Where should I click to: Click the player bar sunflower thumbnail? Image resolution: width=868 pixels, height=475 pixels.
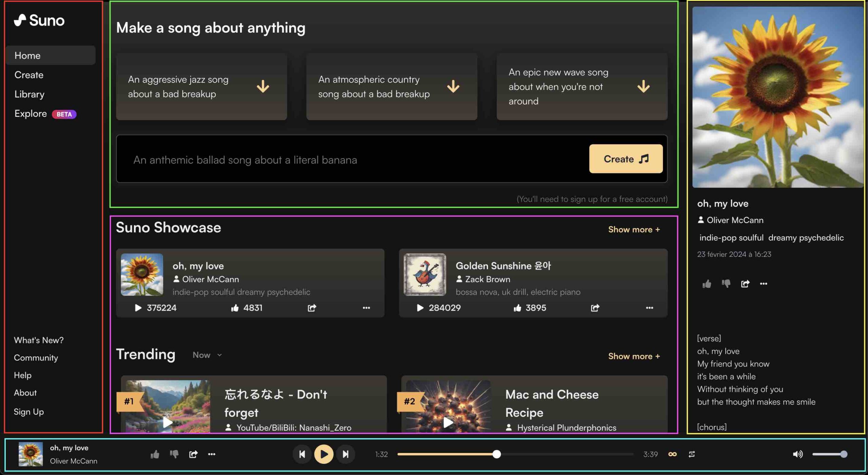(x=31, y=454)
